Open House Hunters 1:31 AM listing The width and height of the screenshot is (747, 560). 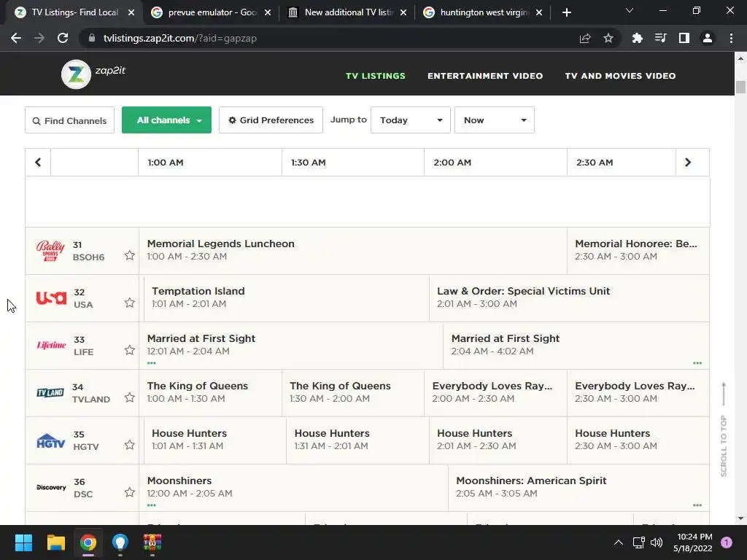point(357,440)
